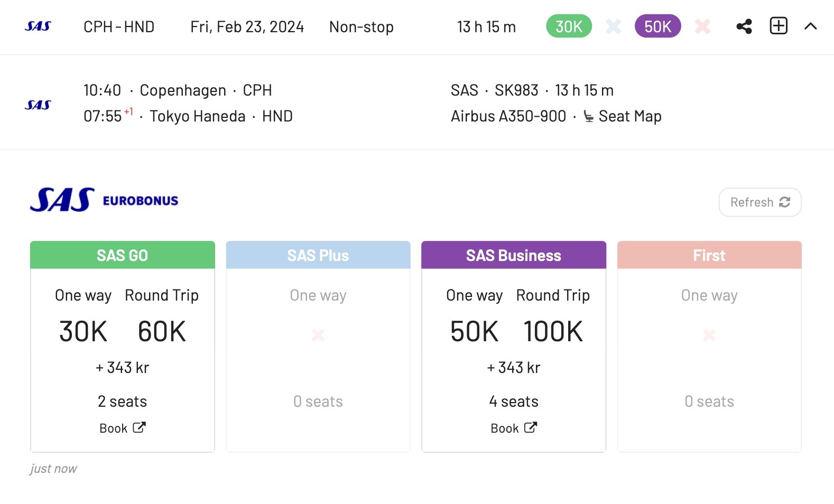
Task: Select the SAS Business fare header
Action: coord(514,255)
